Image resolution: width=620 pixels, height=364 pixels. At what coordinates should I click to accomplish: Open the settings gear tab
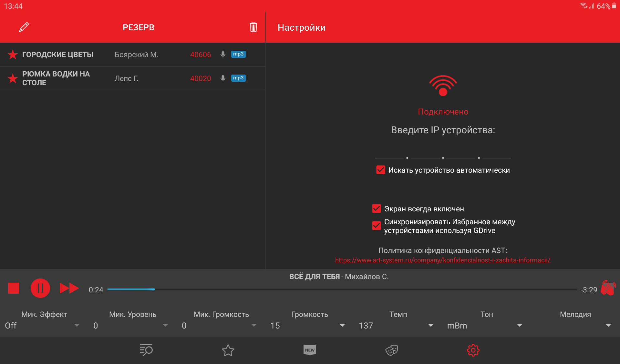point(473,350)
